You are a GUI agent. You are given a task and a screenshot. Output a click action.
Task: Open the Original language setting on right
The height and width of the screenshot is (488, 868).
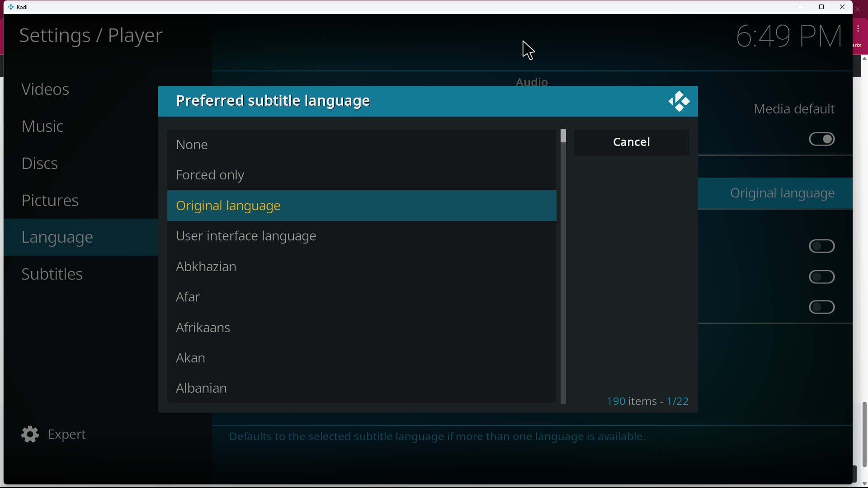pos(782,193)
